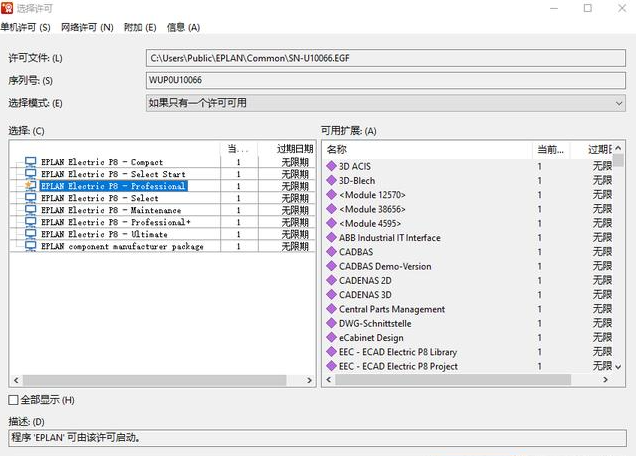Viewport: 636px width, 456px height.
Task: Click the diamond icon next to eCabinet Design
Action: tap(331, 338)
